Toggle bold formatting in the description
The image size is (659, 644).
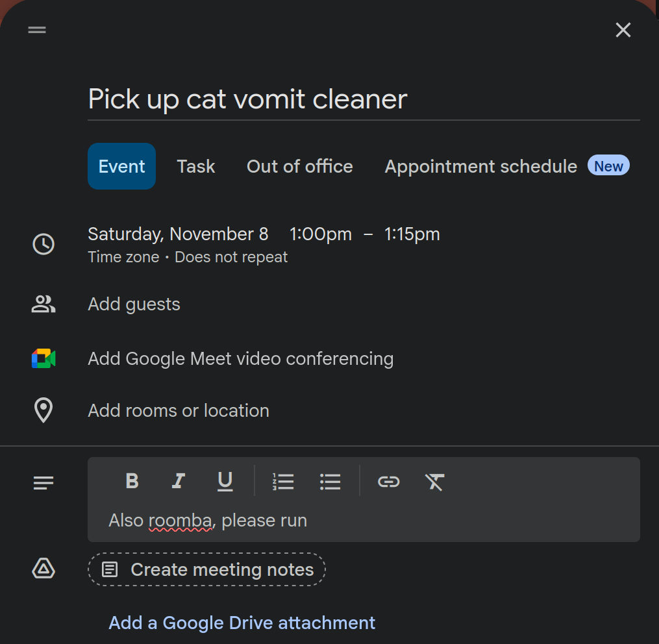point(132,481)
